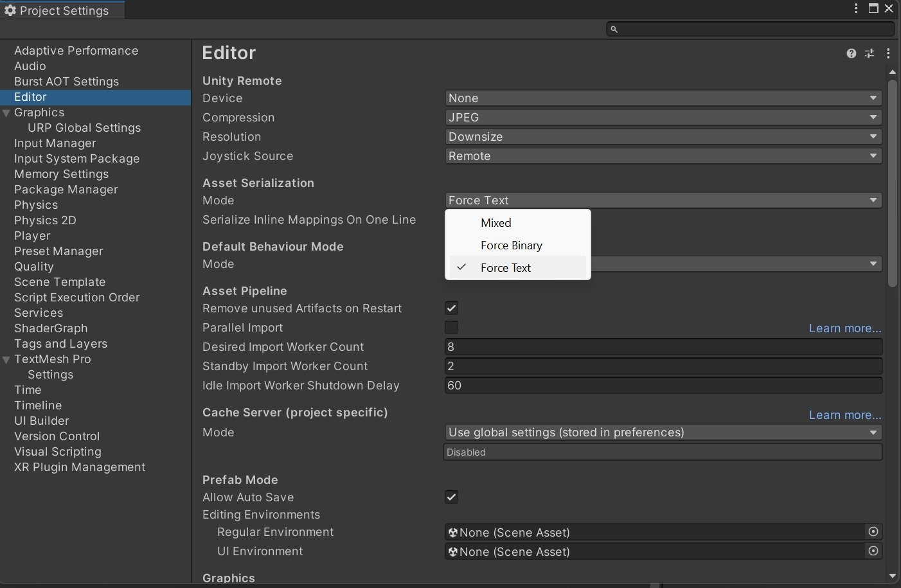This screenshot has height=588, width=901.
Task: Open the Joystick Source dropdown
Action: (663, 156)
